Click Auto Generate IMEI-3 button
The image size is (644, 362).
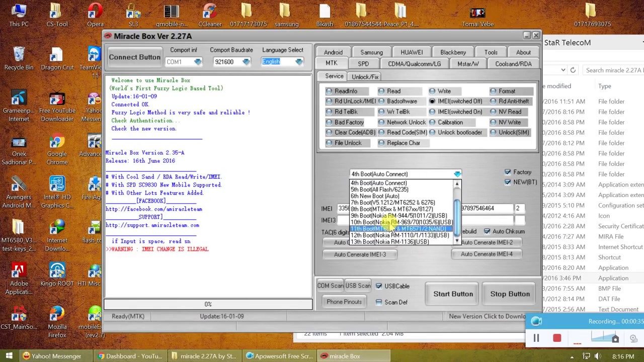click(x=360, y=254)
